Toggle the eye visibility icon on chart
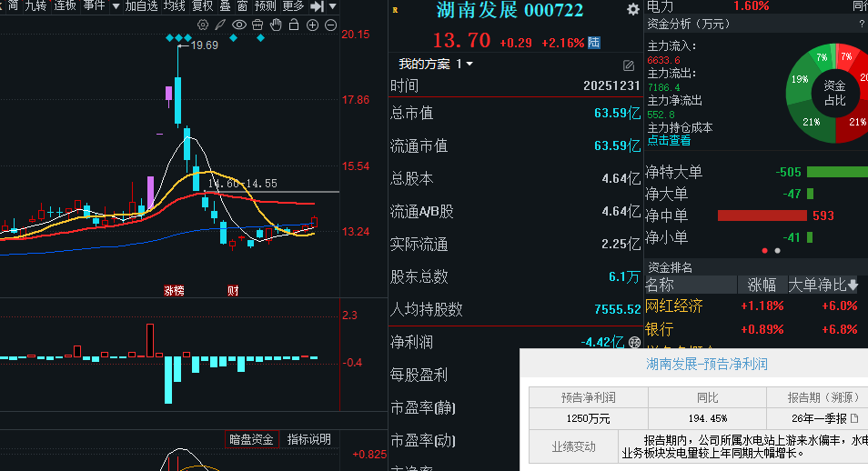This screenshot has height=471, width=868. [238, 25]
